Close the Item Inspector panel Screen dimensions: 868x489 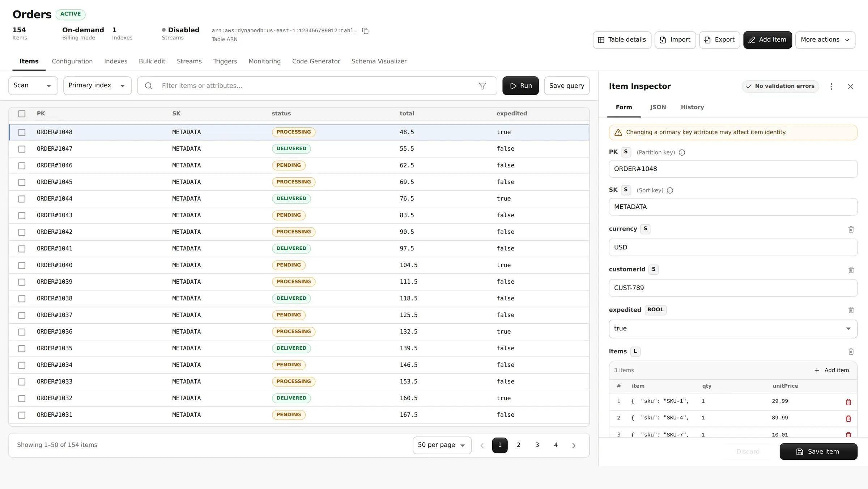pos(851,86)
